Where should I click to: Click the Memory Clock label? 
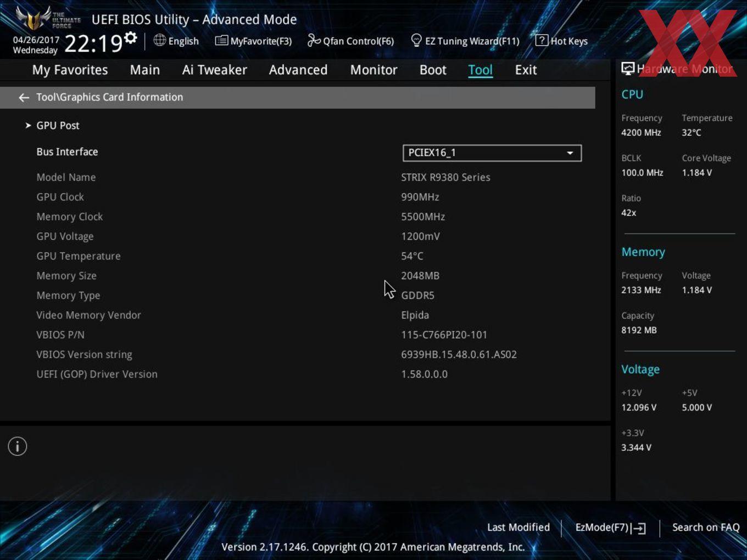click(x=69, y=217)
